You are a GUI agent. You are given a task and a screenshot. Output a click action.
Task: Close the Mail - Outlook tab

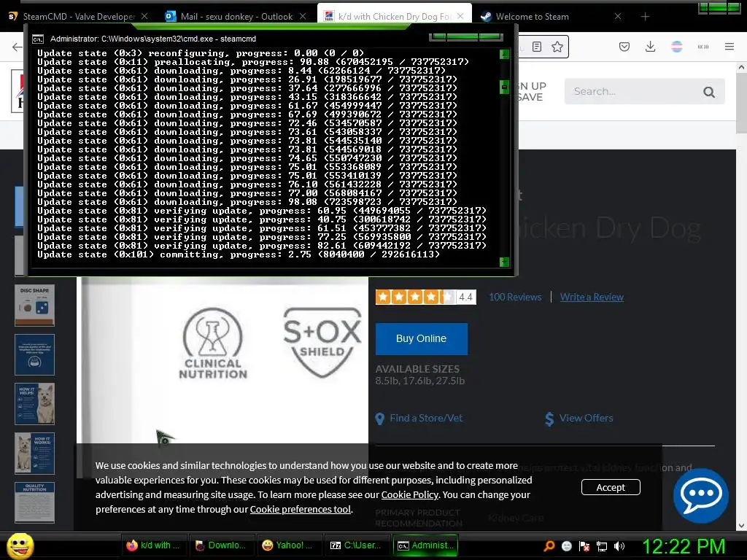coord(303,16)
